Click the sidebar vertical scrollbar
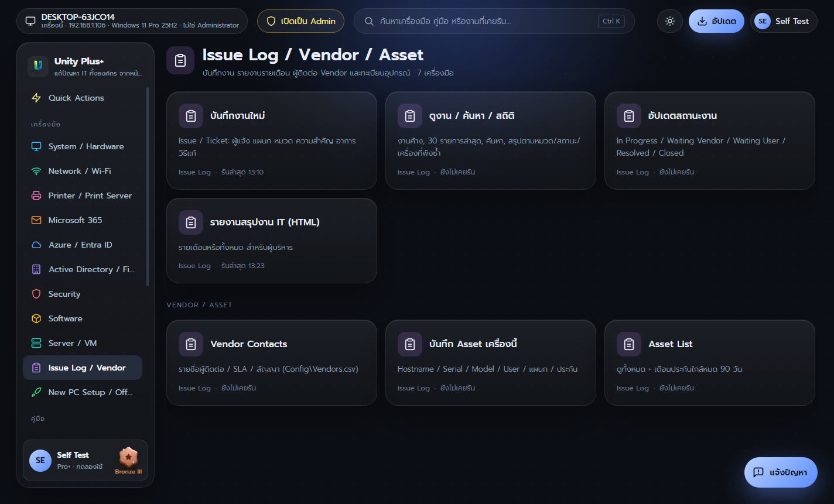Viewport: 834px width, 504px height. tap(148, 186)
